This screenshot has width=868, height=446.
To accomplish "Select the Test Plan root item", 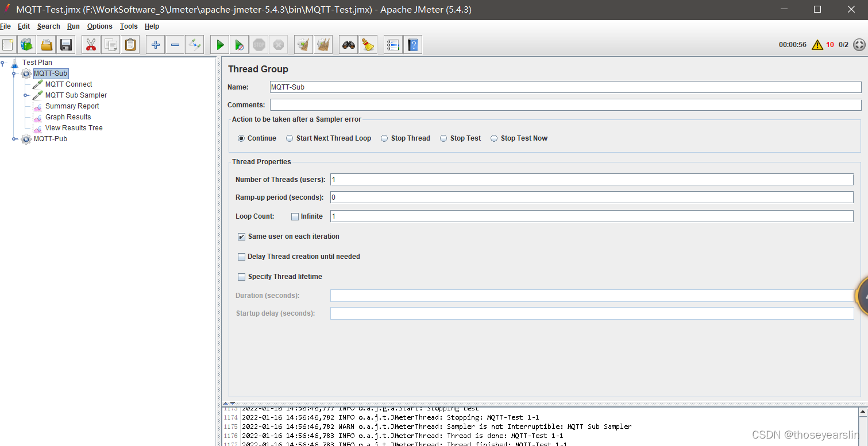I will pyautogui.click(x=37, y=63).
